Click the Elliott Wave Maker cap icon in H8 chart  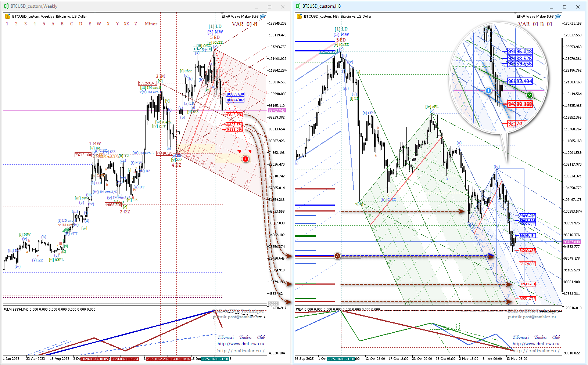click(x=558, y=17)
